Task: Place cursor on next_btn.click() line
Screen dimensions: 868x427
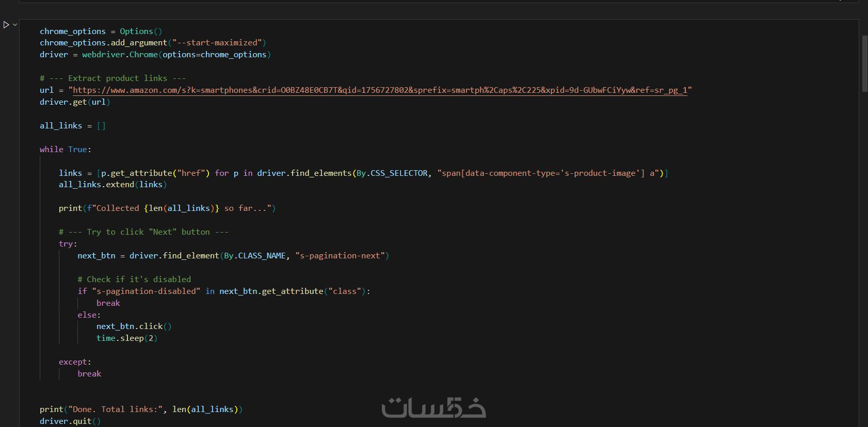Action: pos(134,326)
